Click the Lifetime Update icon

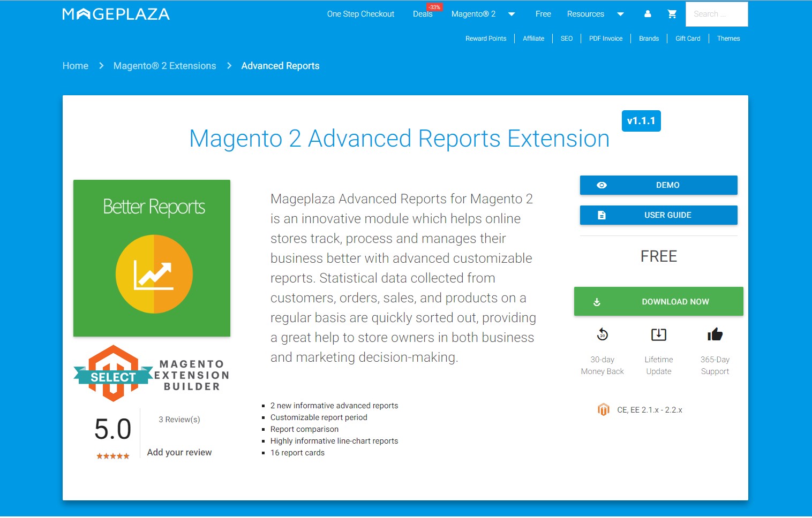tap(658, 334)
